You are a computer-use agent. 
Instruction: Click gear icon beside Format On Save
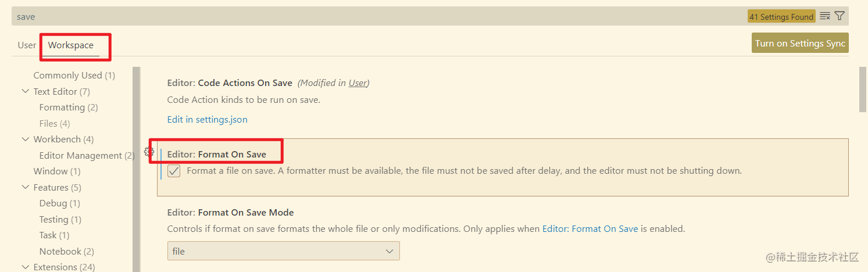click(149, 152)
